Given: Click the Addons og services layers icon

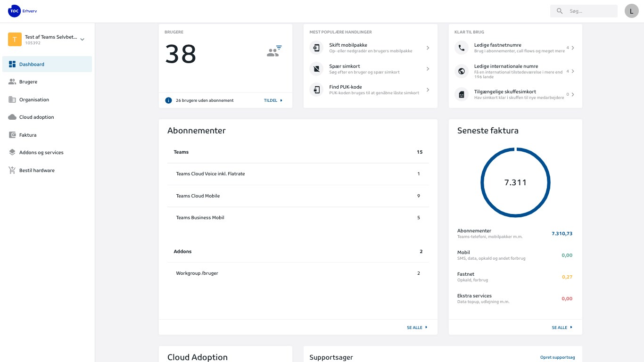Looking at the screenshot, I should click(x=12, y=152).
